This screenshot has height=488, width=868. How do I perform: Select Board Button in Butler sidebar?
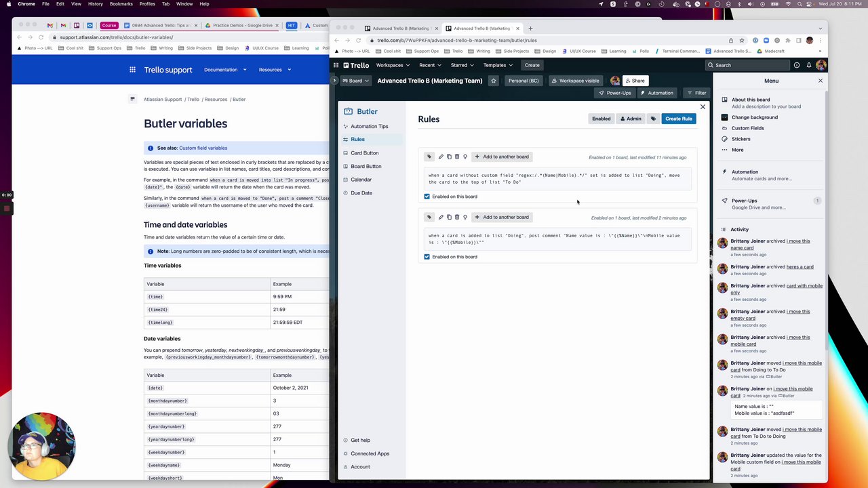366,166
